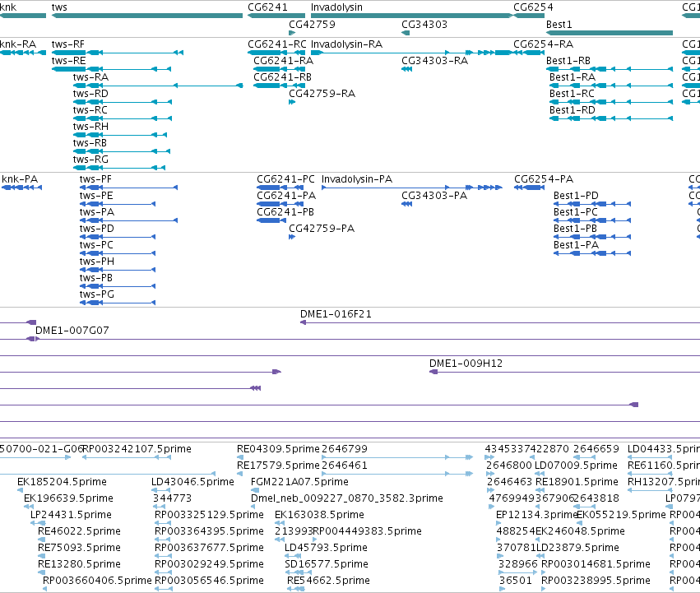Screen dimensions: 700x593
Task: Open the CG6254-RA transcript label
Action: pyautogui.click(x=544, y=44)
